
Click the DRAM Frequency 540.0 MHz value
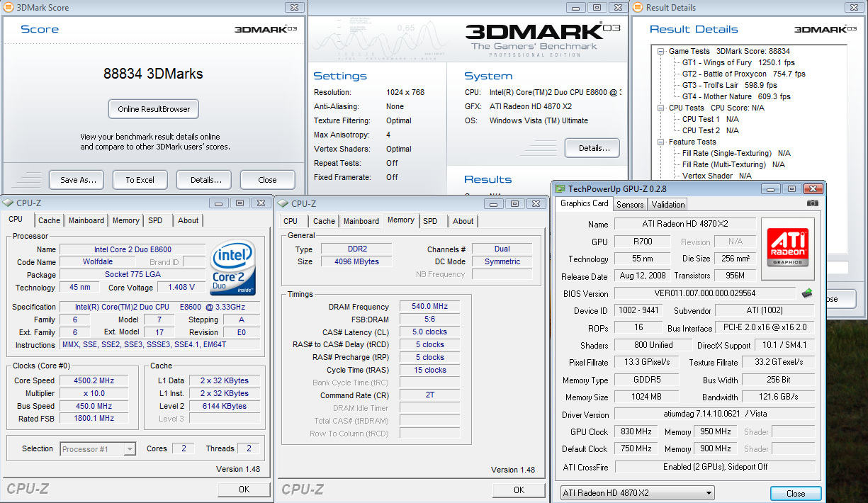[429, 307]
